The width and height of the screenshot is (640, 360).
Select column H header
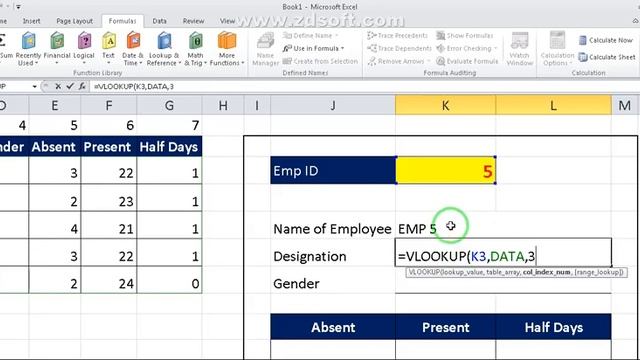223,106
